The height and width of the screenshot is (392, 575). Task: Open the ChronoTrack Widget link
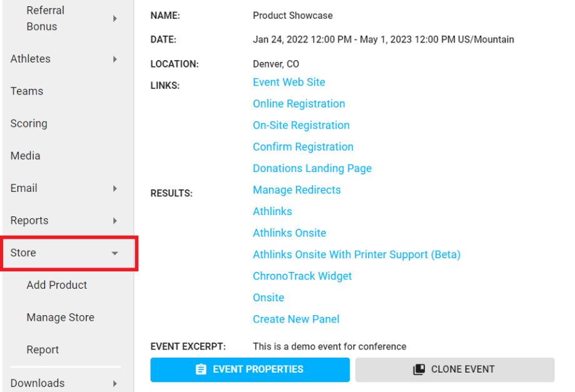click(x=302, y=276)
